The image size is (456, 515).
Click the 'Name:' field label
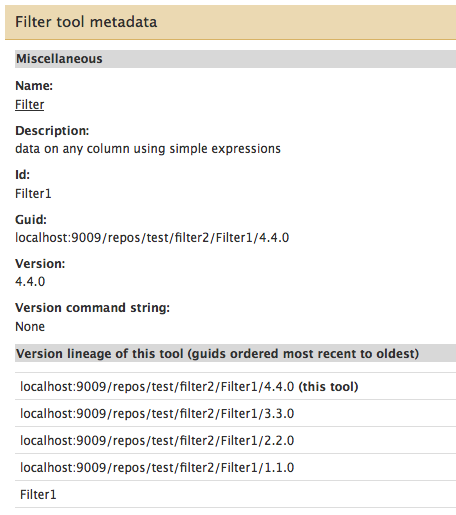click(x=34, y=86)
